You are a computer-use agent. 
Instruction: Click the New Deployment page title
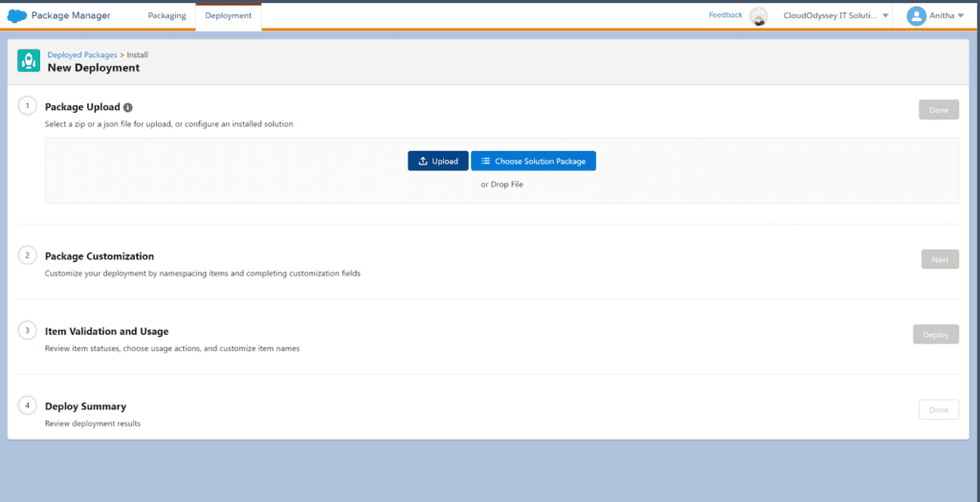pyautogui.click(x=94, y=68)
